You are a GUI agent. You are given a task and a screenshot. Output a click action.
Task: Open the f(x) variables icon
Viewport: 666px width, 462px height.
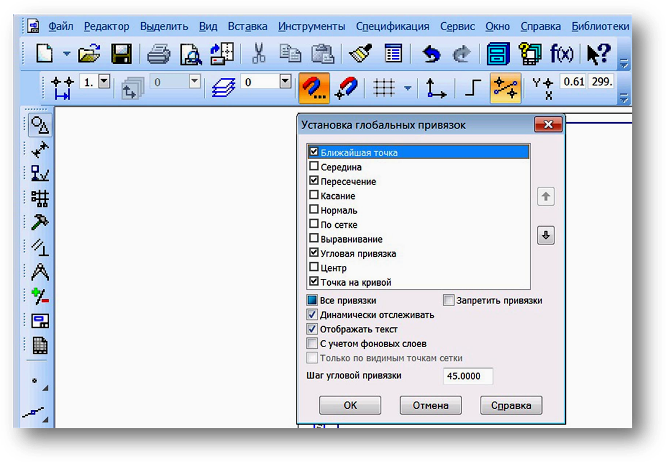coord(562,55)
